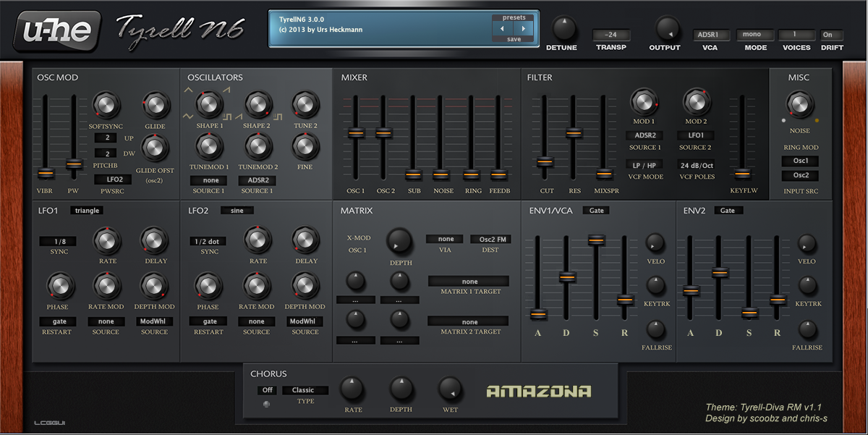Open the presets browser
The height and width of the screenshot is (435, 868).
[514, 17]
